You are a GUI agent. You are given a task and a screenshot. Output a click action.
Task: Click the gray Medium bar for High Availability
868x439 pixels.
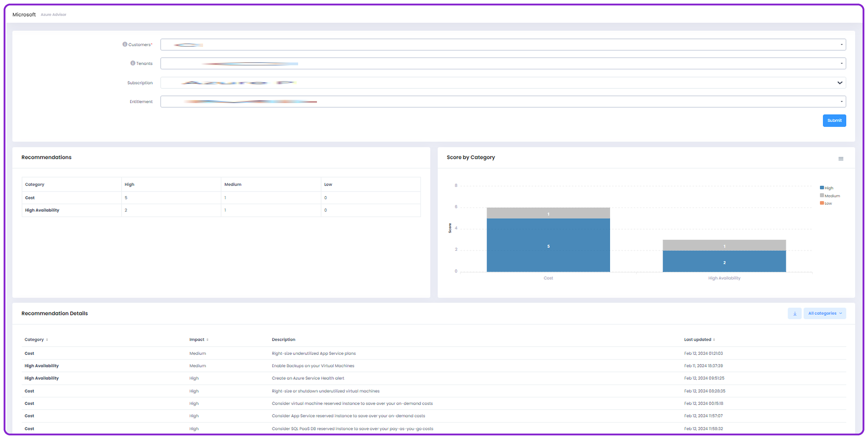724,245
